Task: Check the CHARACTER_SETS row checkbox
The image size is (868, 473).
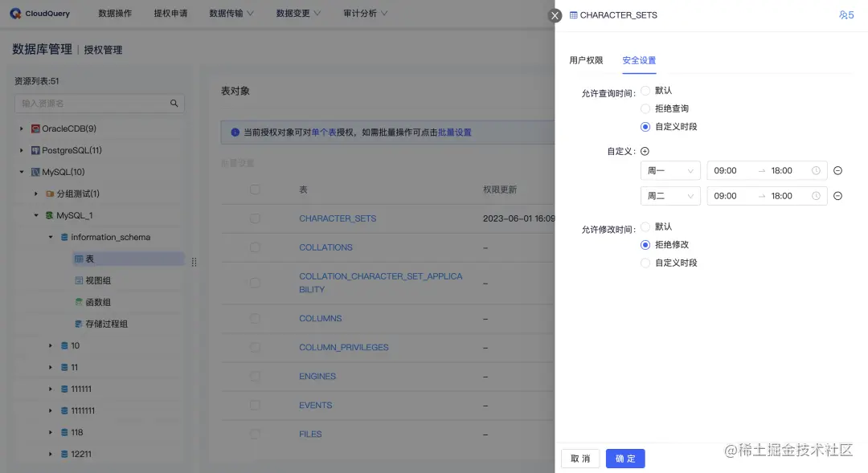Action: coord(255,218)
